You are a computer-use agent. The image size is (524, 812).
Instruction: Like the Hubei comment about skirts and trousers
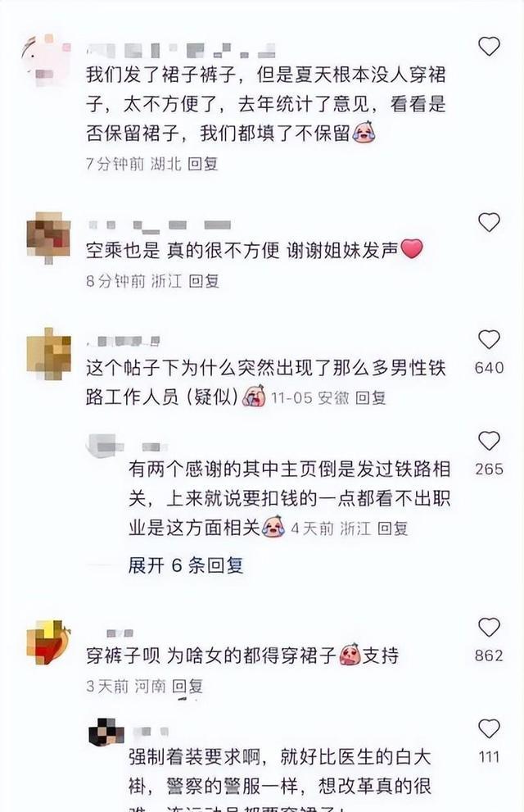click(489, 47)
